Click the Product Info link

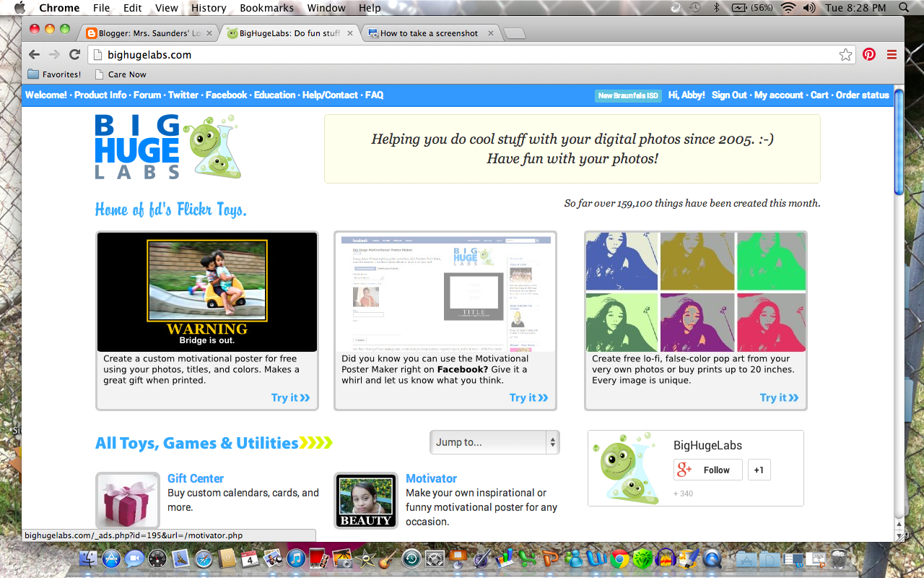point(100,95)
